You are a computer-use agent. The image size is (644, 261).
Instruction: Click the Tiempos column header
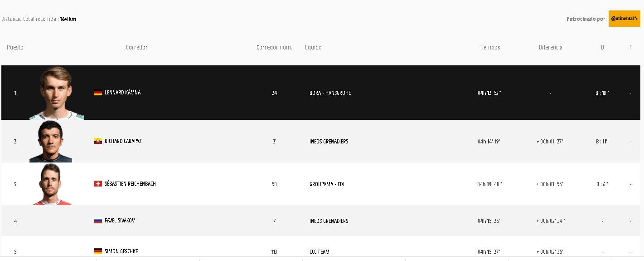tap(489, 47)
